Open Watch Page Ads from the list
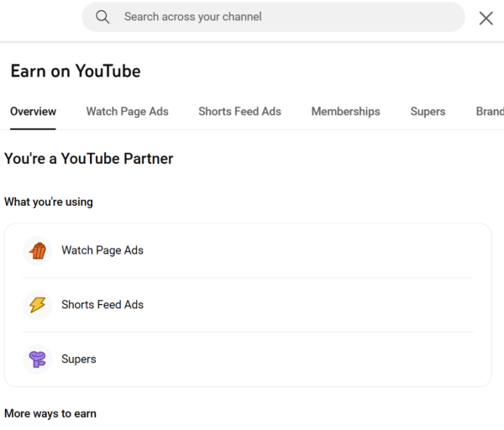Screen dimensions: 504x430 coord(102,250)
